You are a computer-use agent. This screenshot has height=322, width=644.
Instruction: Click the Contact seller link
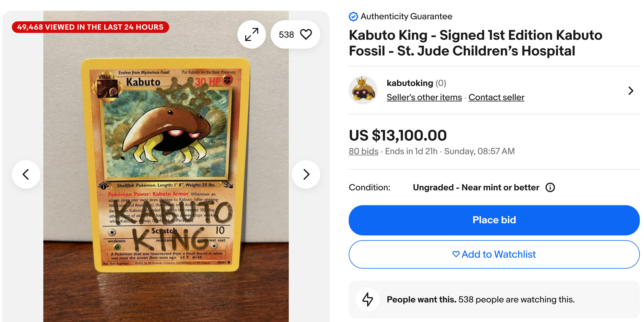click(x=496, y=97)
